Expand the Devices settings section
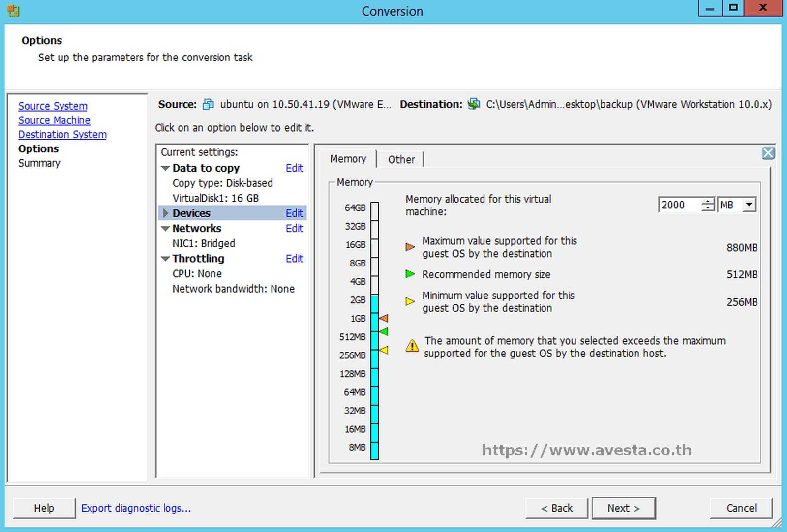 click(166, 213)
